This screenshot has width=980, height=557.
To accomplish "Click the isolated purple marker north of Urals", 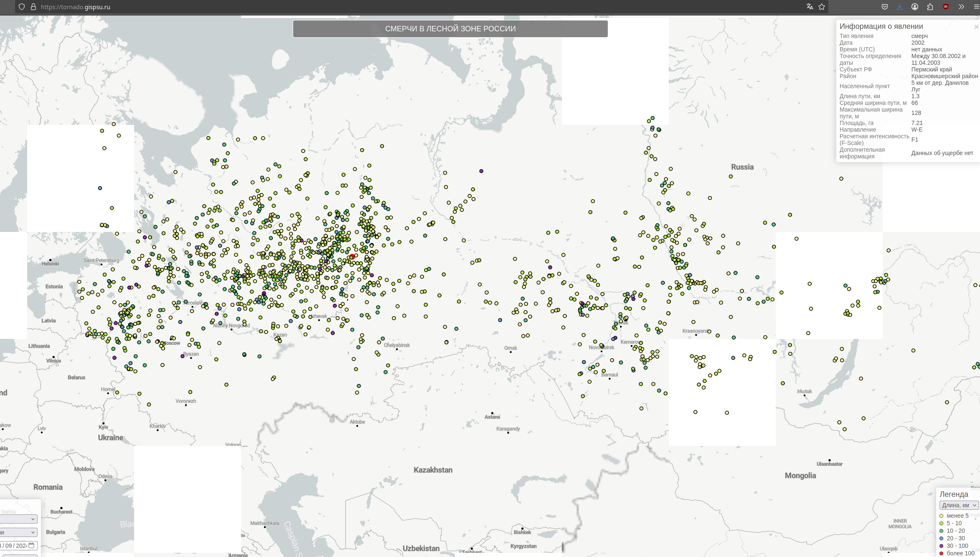I will click(x=481, y=171).
